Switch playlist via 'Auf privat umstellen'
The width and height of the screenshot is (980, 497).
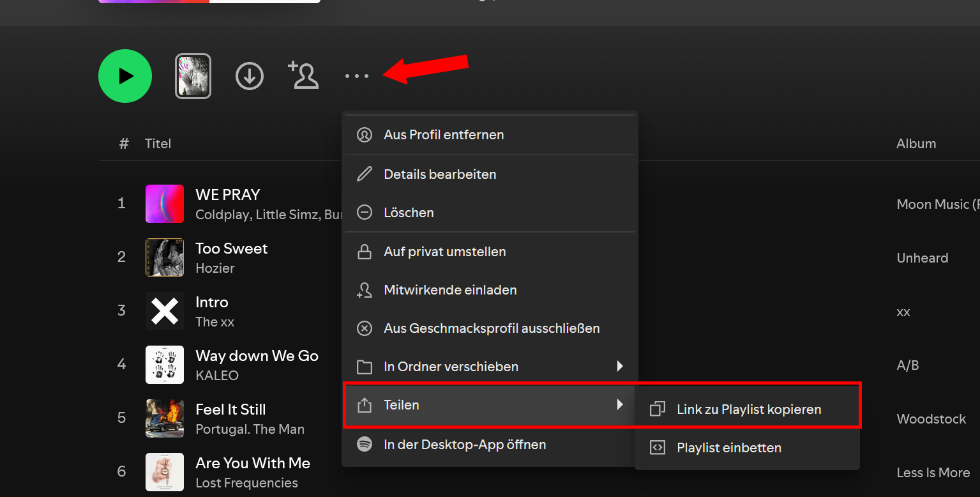pyautogui.click(x=444, y=252)
